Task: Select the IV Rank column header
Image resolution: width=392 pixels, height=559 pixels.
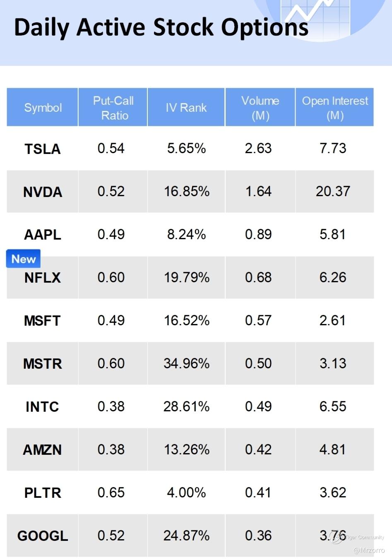Action: 186,108
